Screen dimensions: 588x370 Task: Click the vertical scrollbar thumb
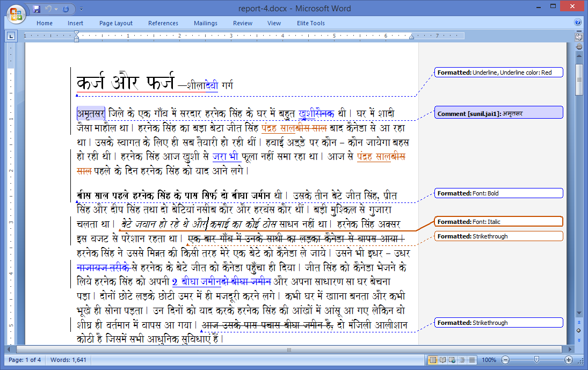tap(579, 79)
